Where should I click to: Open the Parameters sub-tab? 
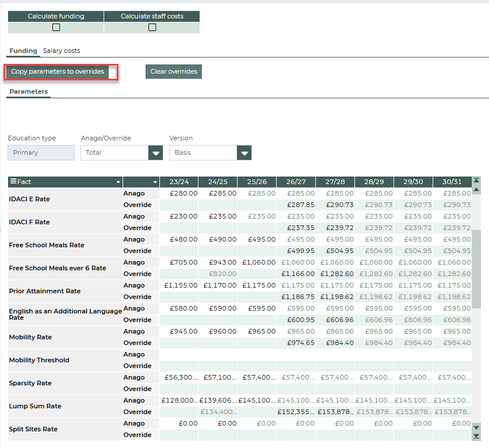[x=29, y=91]
